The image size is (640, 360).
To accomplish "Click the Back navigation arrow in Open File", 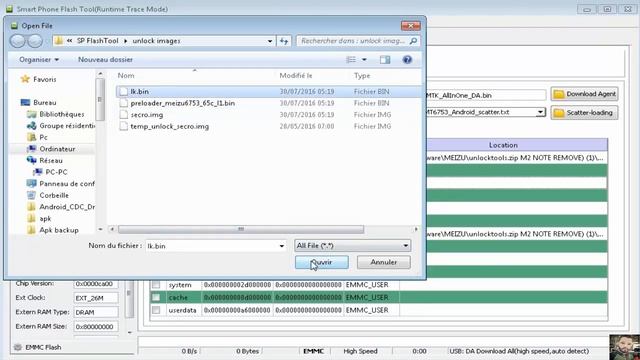I will coord(18,41).
